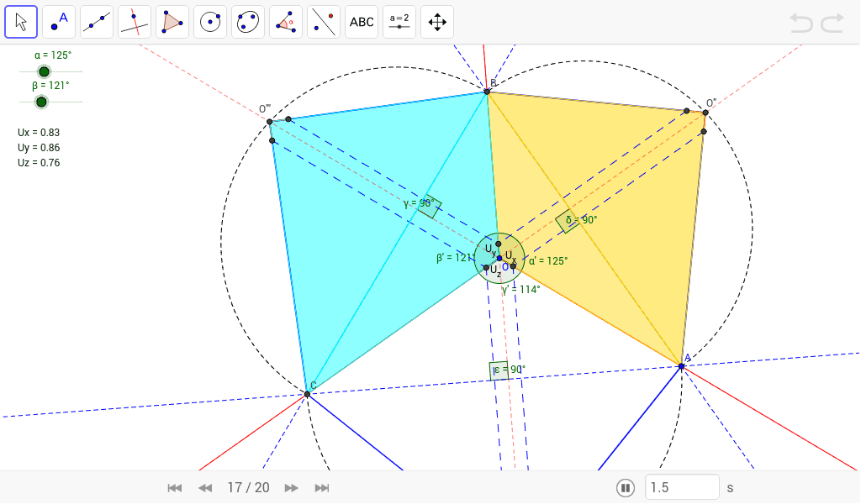The height and width of the screenshot is (504, 861).
Task: Click point A on the right
Action: click(x=681, y=365)
